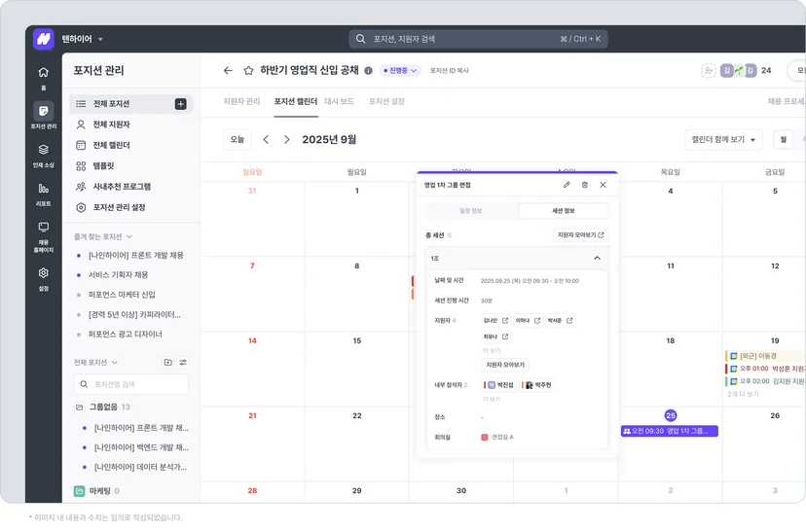Open 포지션 관리 설정 menu item

coord(131,207)
